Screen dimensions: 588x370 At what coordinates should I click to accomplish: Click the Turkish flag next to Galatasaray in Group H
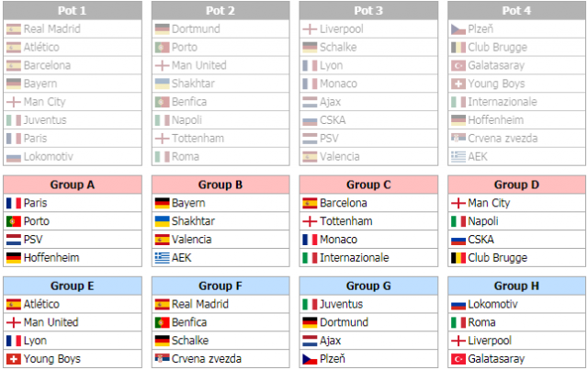tap(458, 359)
